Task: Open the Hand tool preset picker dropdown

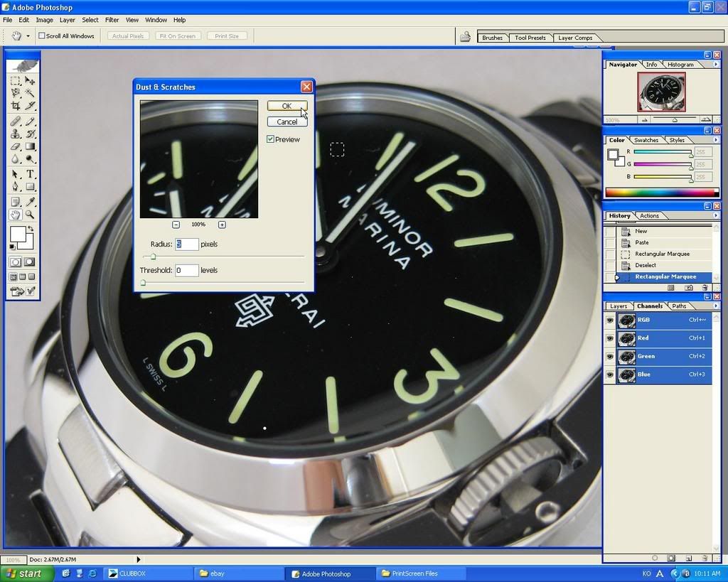Action: click(28, 36)
